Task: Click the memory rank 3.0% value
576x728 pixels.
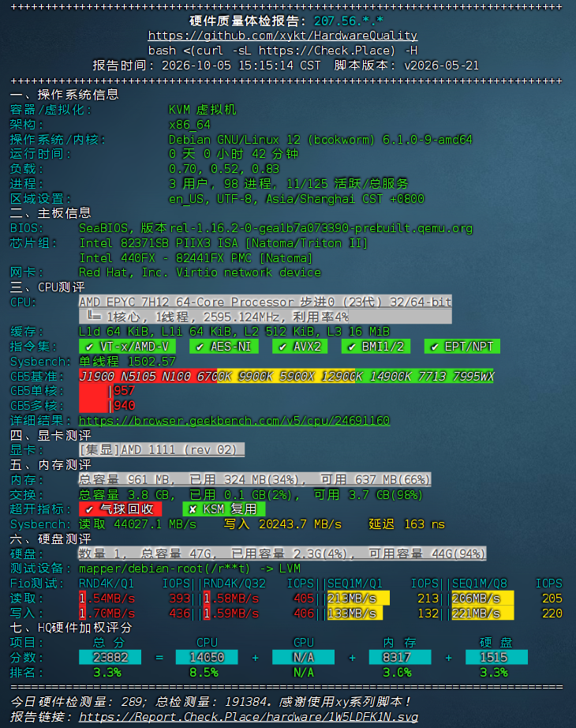Action: click(397, 672)
